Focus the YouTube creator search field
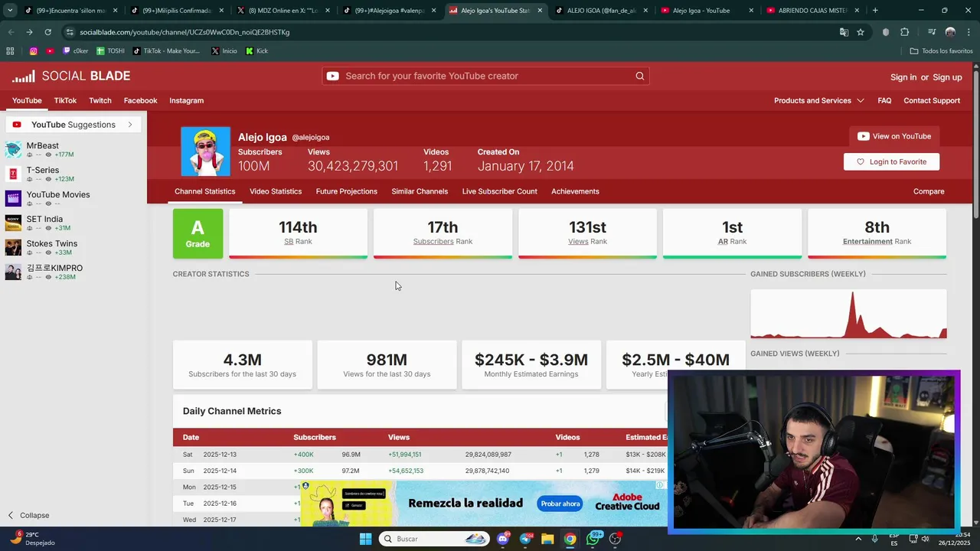This screenshot has height=551, width=980. coord(485,76)
